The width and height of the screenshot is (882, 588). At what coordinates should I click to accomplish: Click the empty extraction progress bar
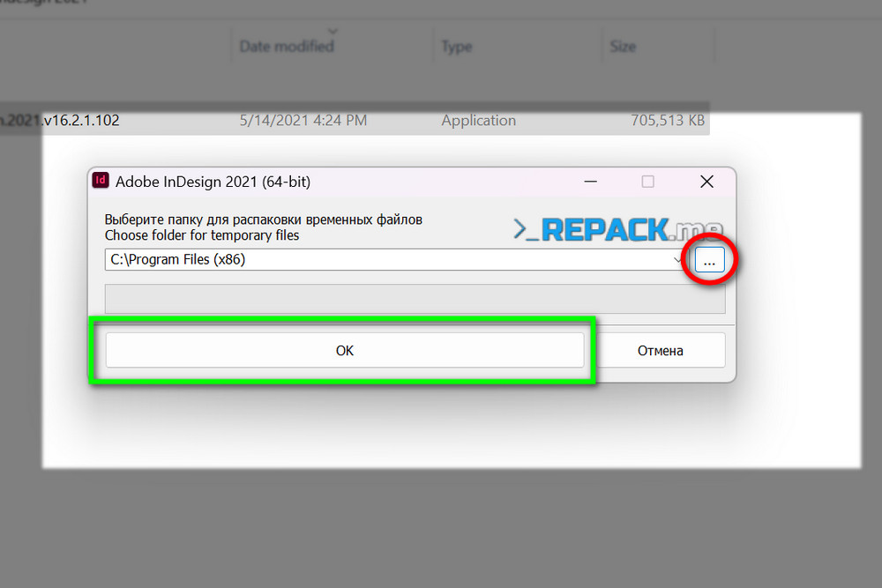[415, 299]
